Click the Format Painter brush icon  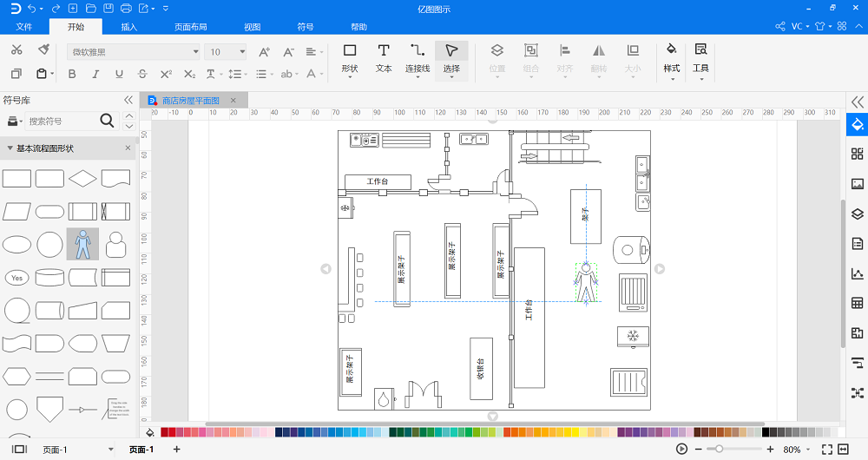43,49
